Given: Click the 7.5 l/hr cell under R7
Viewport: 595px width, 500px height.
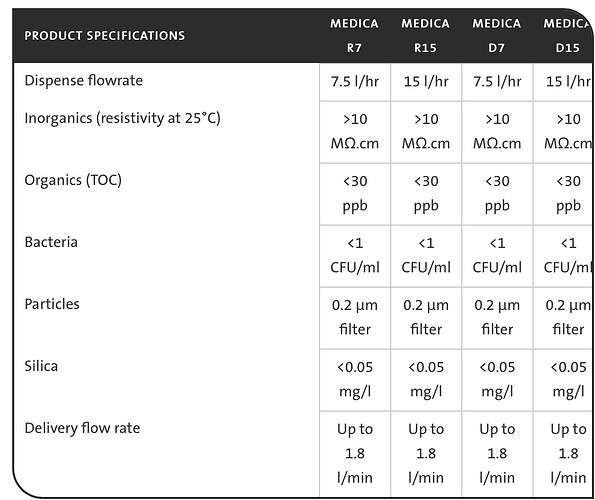Looking at the screenshot, I should click(x=355, y=82).
